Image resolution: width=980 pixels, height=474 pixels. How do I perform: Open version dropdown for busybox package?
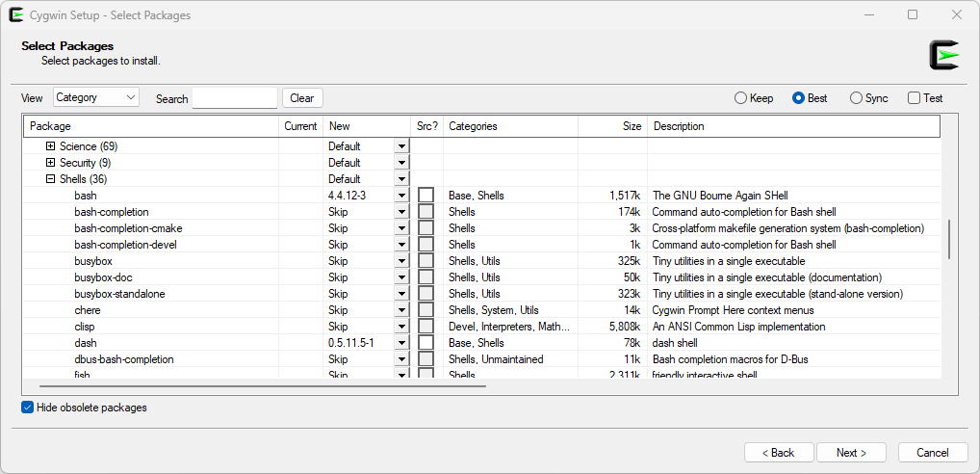click(x=401, y=261)
